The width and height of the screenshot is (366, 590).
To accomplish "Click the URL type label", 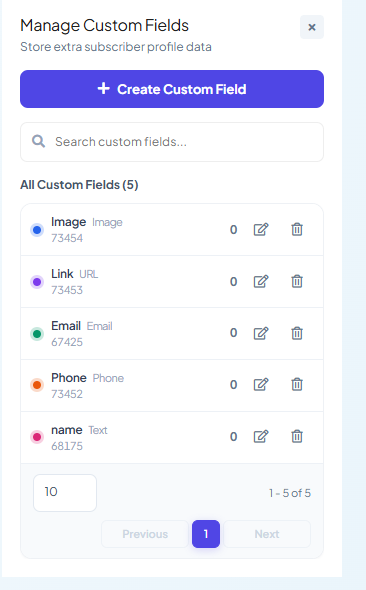I will (89, 274).
